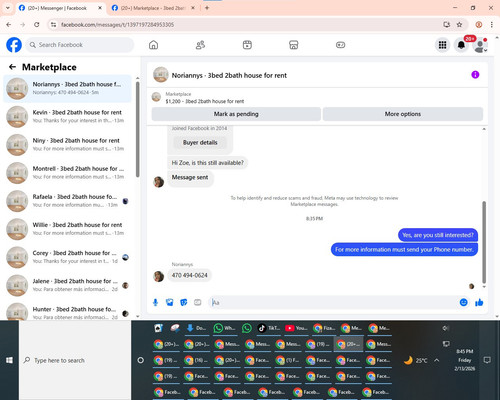Send a thumbs-up like
The width and height of the screenshot is (500, 400).
[479, 302]
